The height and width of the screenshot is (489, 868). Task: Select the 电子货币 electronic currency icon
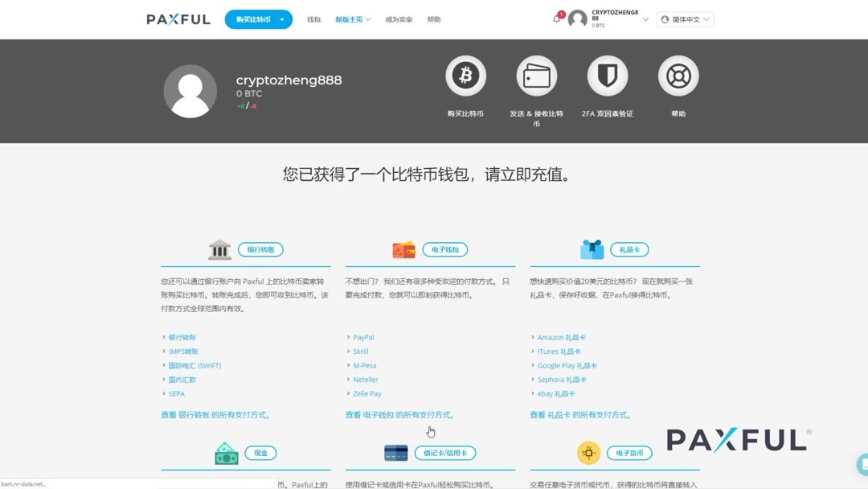point(589,453)
